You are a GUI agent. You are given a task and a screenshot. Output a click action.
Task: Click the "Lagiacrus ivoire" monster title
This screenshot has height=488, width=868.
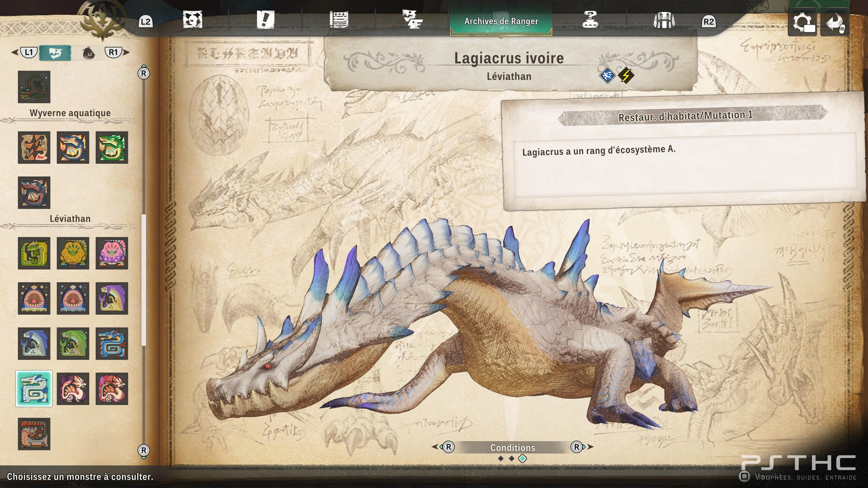pyautogui.click(x=509, y=59)
